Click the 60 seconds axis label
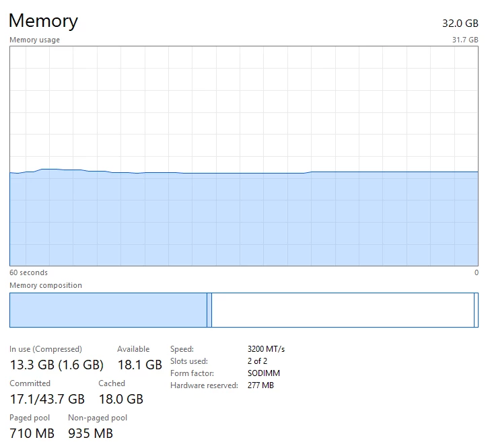 pos(28,272)
